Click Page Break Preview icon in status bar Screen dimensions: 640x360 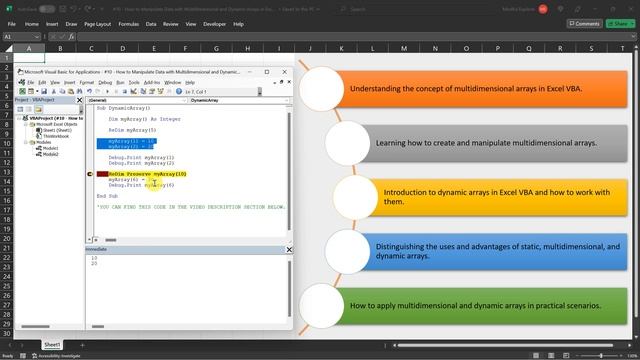pyautogui.click(x=566, y=356)
